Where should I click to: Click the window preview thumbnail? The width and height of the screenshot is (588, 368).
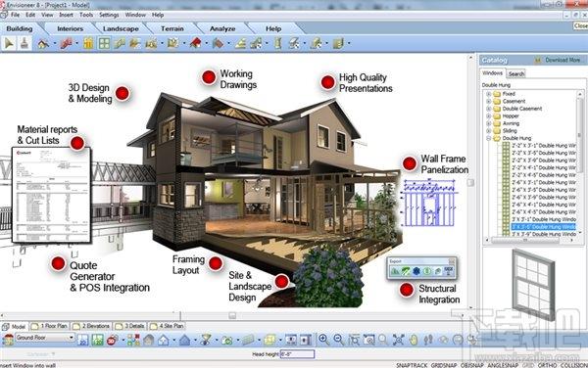click(533, 284)
